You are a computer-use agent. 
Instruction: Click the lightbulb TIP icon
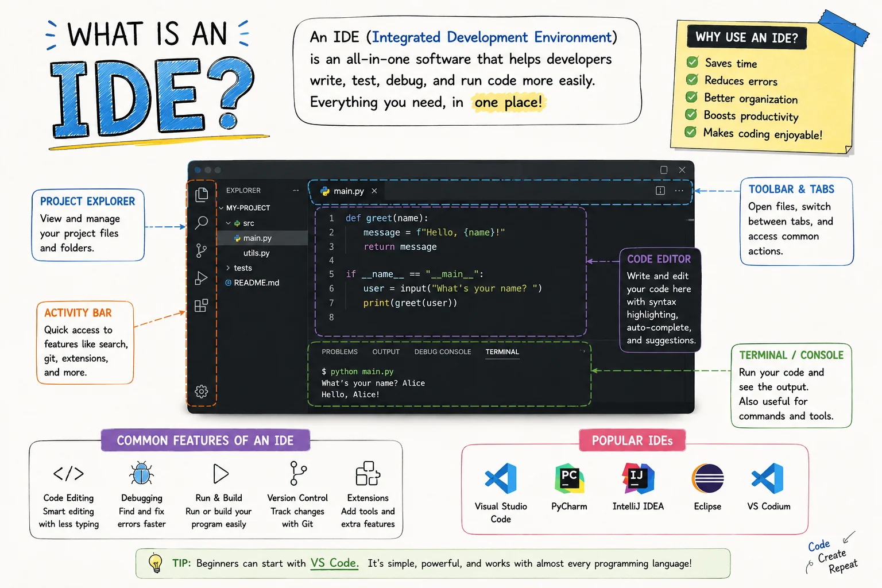[156, 563]
